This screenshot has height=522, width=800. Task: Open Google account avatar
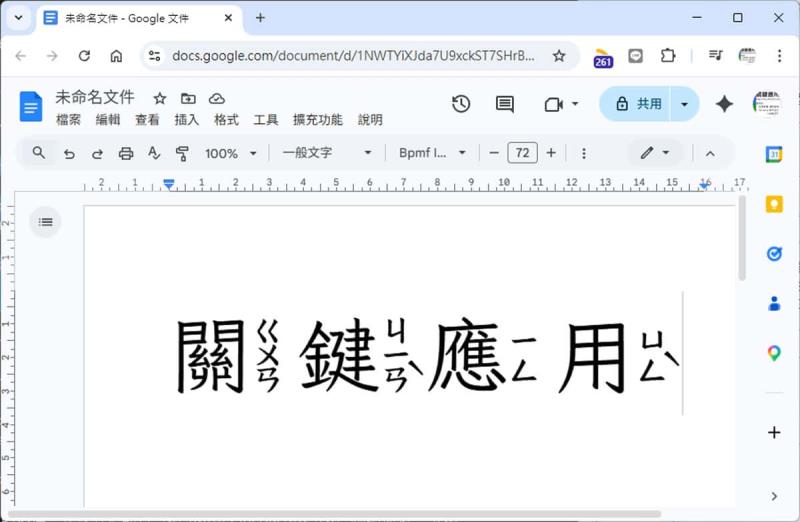click(766, 104)
